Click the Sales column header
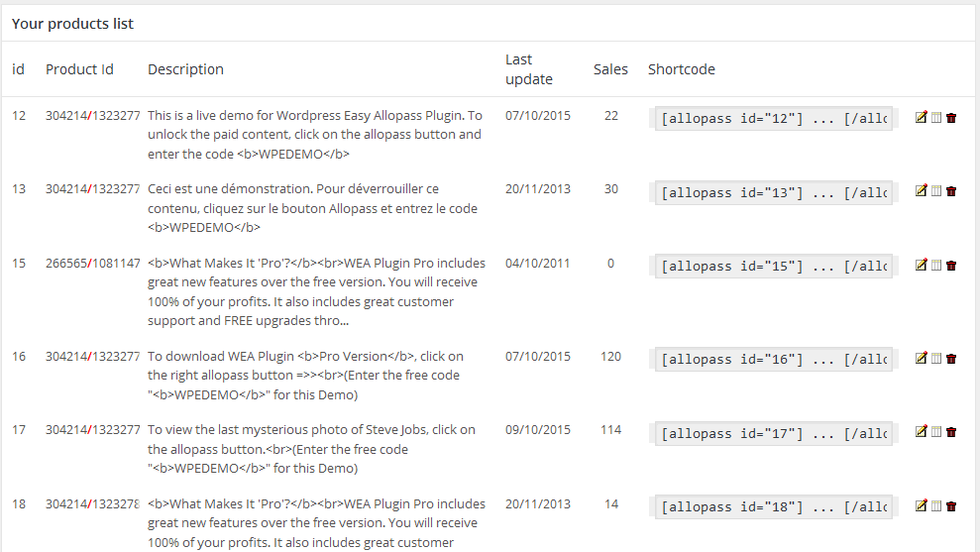The width and height of the screenshot is (980, 552). pos(610,69)
